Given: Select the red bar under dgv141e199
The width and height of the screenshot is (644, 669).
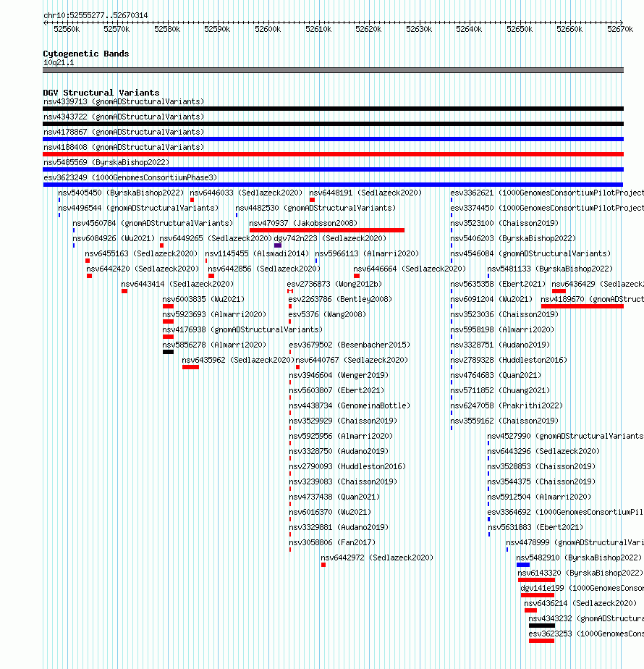Looking at the screenshot, I should point(538,595).
